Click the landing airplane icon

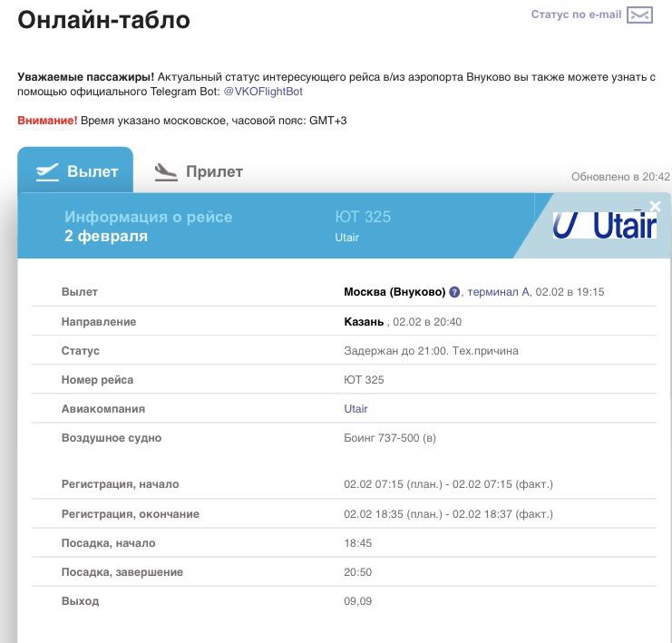click(165, 172)
